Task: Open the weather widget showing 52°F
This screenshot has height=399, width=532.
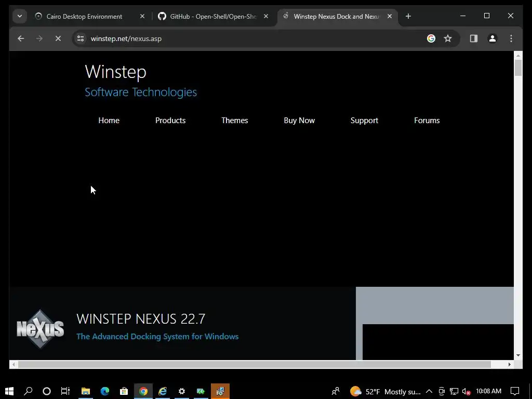Action: [385, 392]
